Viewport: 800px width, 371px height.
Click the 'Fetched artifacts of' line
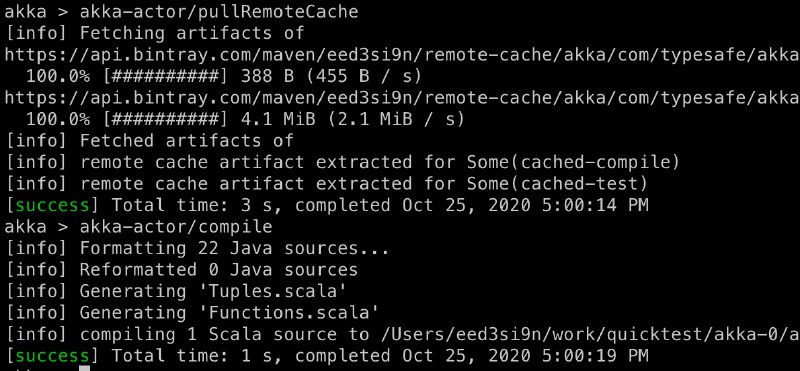pyautogui.click(x=187, y=141)
